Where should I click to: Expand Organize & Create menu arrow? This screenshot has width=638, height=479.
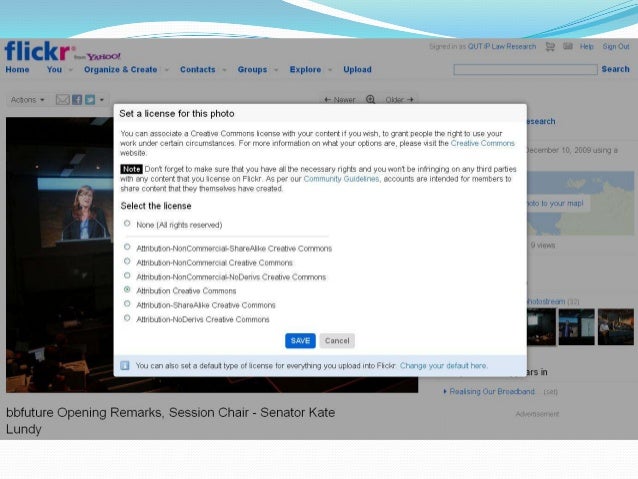166,70
